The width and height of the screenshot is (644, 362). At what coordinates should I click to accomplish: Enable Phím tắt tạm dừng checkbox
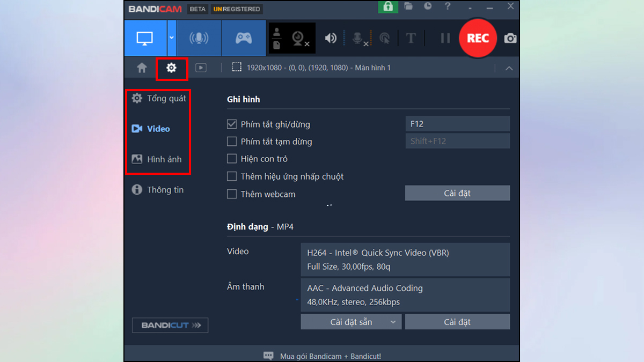(232, 142)
